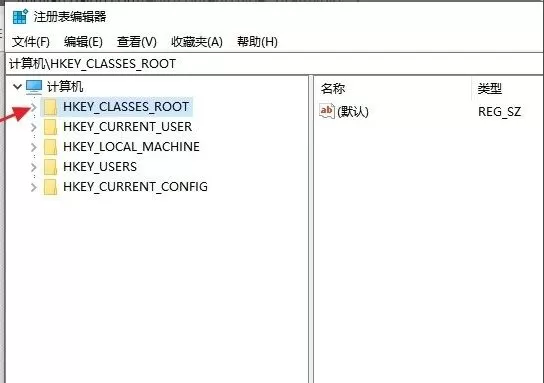544x383 pixels.
Task: Click the HKEY_CURRENT_CONFIG folder icon
Action: [x=51, y=187]
